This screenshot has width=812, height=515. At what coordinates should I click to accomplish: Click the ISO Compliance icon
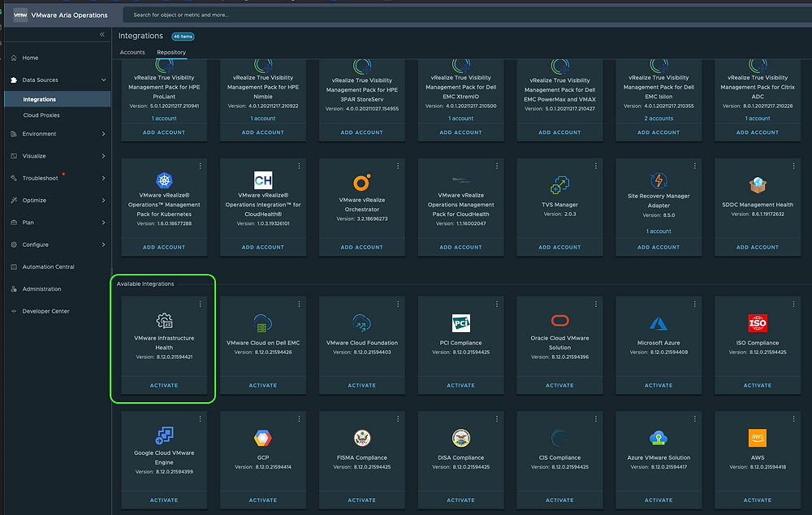[x=758, y=323]
